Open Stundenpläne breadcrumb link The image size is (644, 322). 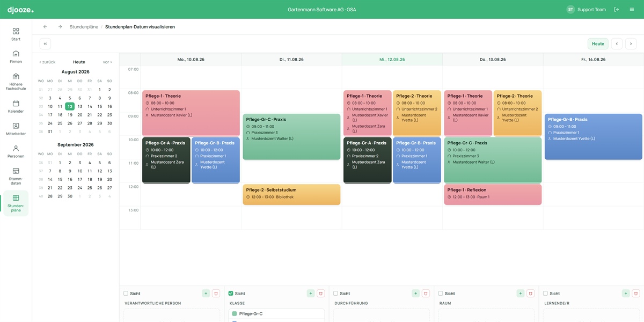[x=84, y=26]
